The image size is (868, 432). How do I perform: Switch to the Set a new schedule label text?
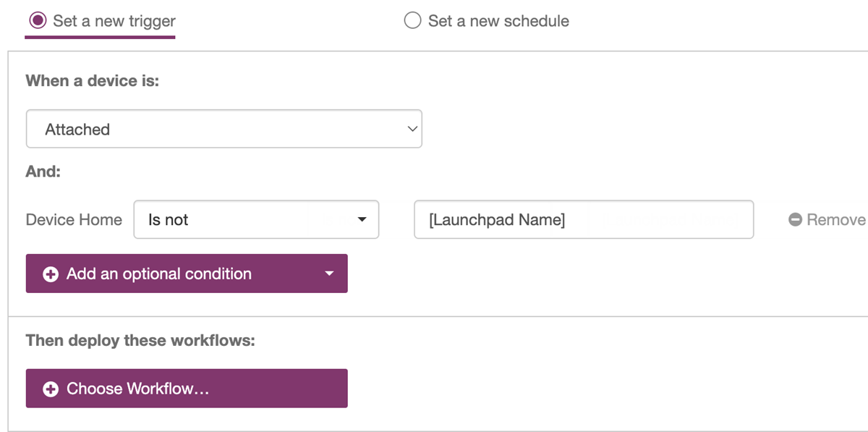(x=498, y=21)
